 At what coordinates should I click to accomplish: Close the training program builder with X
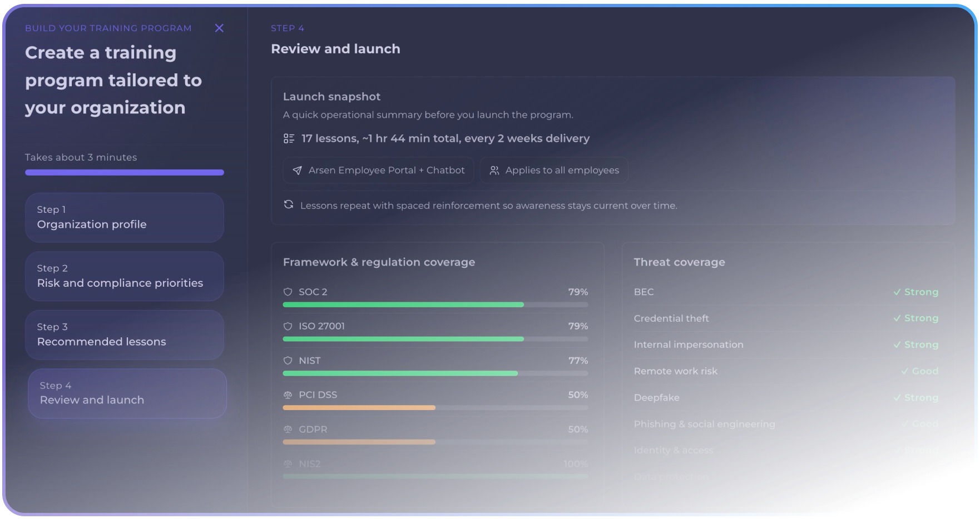[219, 28]
